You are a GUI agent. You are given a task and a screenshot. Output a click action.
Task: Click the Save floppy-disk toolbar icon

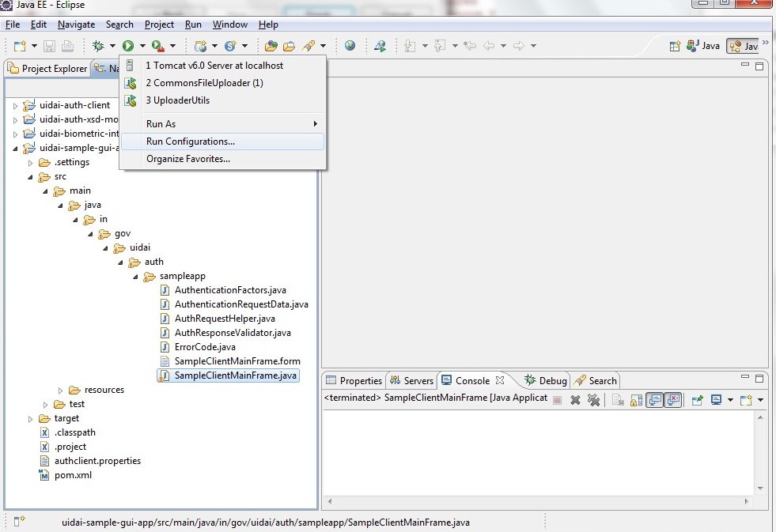[x=49, y=46]
